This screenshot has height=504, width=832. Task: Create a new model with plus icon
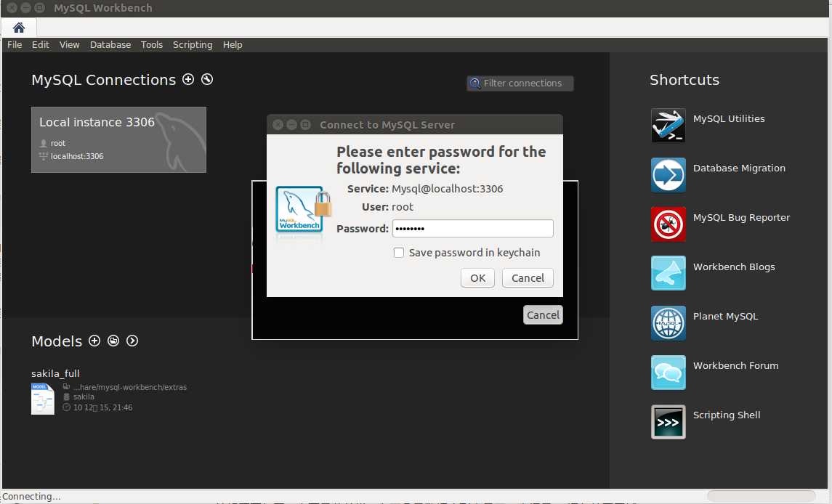(94, 341)
